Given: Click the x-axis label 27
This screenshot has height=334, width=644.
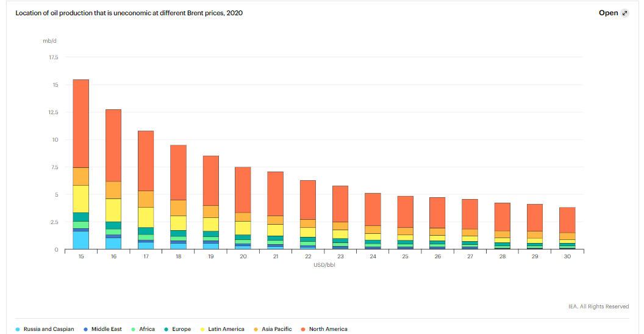Looking at the screenshot, I should pos(470,256).
